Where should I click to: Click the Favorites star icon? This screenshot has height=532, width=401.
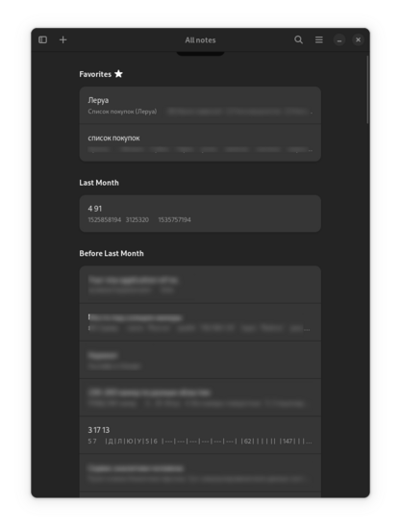click(118, 74)
